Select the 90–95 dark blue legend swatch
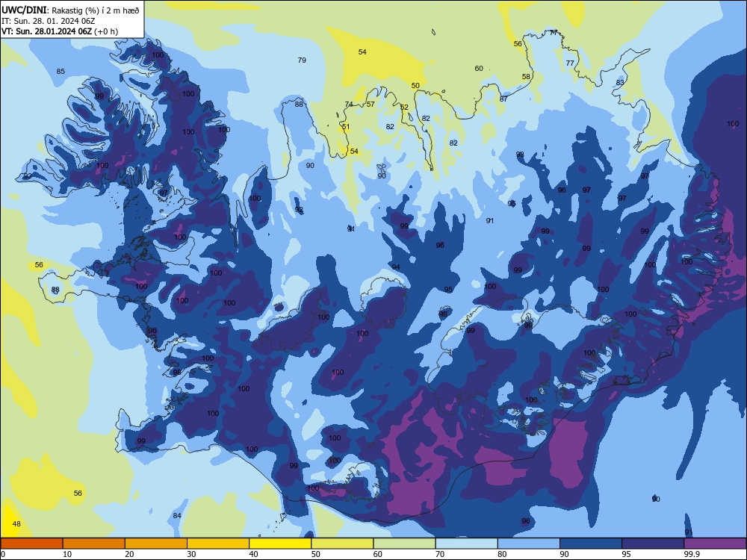Image resolution: width=747 pixels, height=560 pixels. click(591, 544)
